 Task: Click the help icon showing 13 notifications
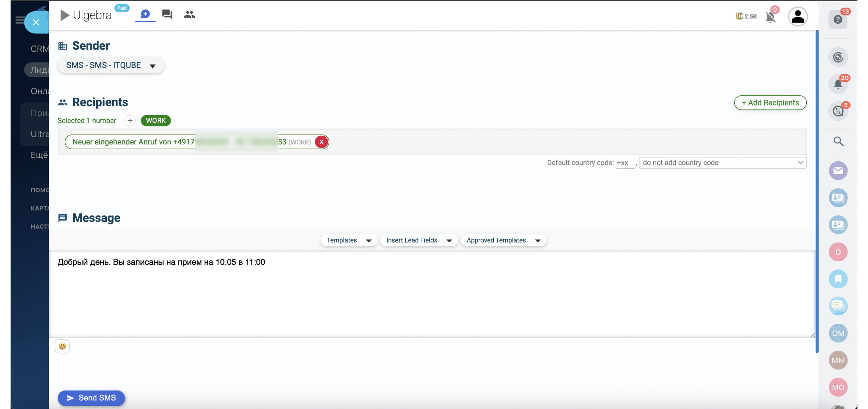click(838, 20)
